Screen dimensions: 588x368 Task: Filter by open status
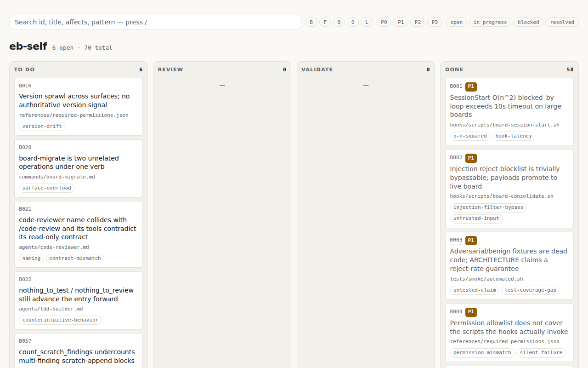(457, 22)
